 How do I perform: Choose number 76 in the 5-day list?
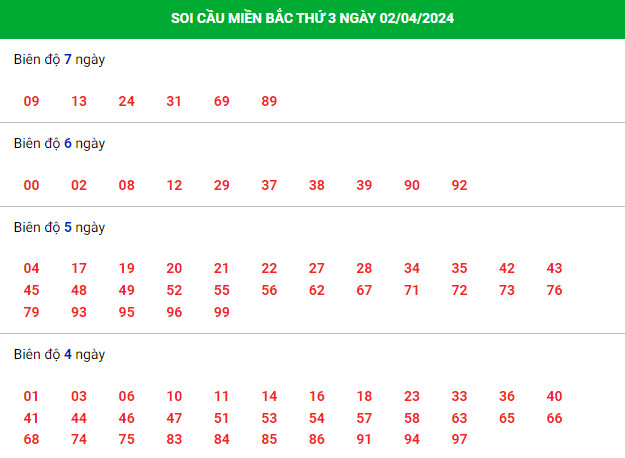[554, 290]
